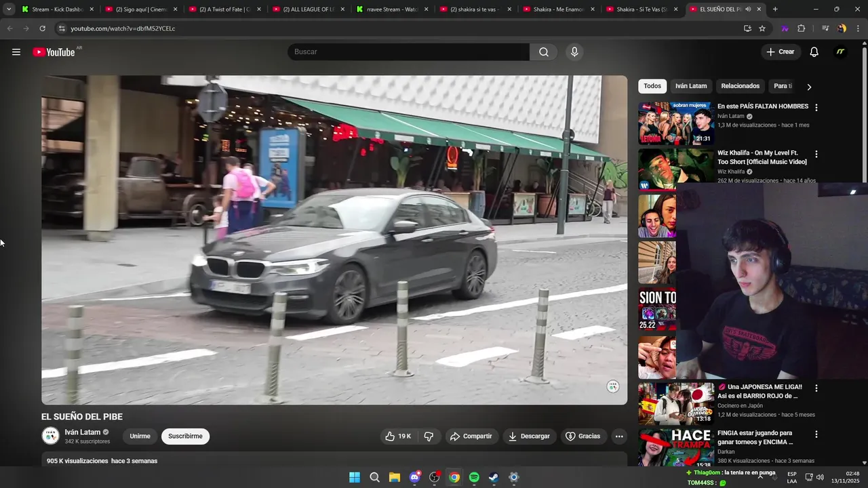Click install app icon in address bar
The image size is (868, 488).
pos(747,28)
